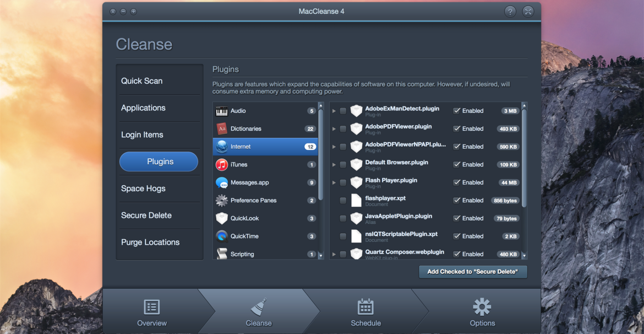
Task: Tick the selection checkbox beside AdobeExManDetect.plugin
Action: [x=343, y=111]
